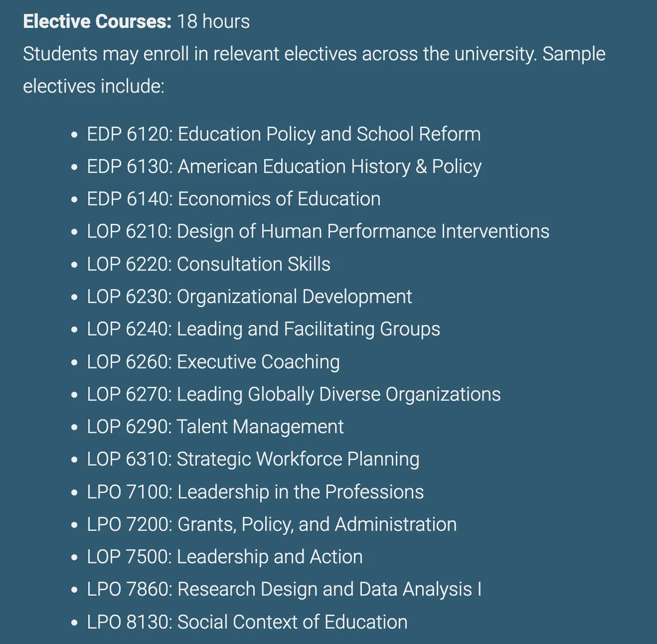Viewport: 657px width, 644px height.
Task: Click the 'Elective Courses:' bold heading
Action: coord(97,22)
